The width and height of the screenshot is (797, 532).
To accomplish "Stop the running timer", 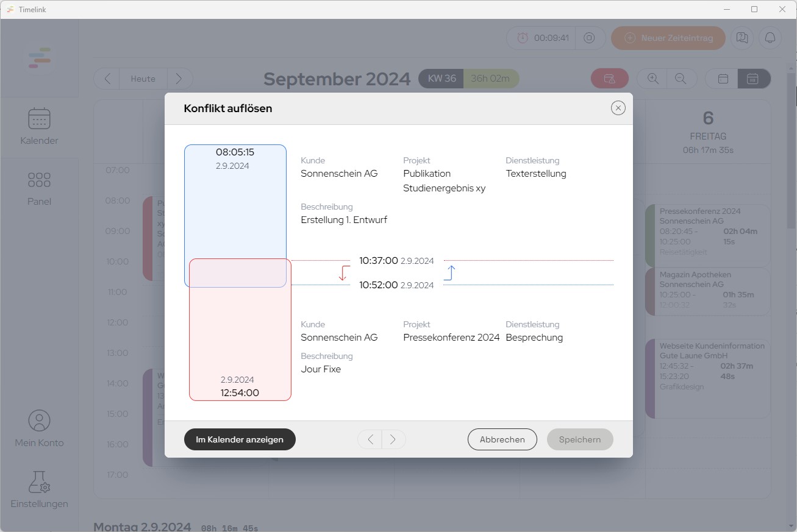I will tap(589, 38).
